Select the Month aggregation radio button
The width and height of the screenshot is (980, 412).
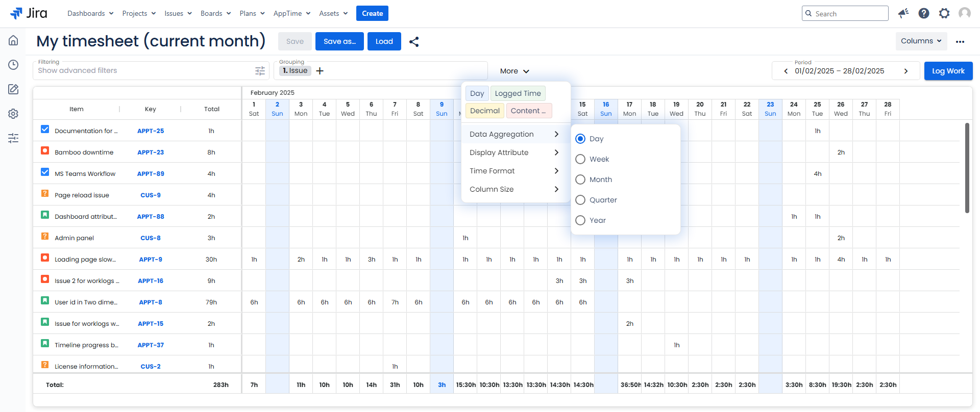point(580,179)
